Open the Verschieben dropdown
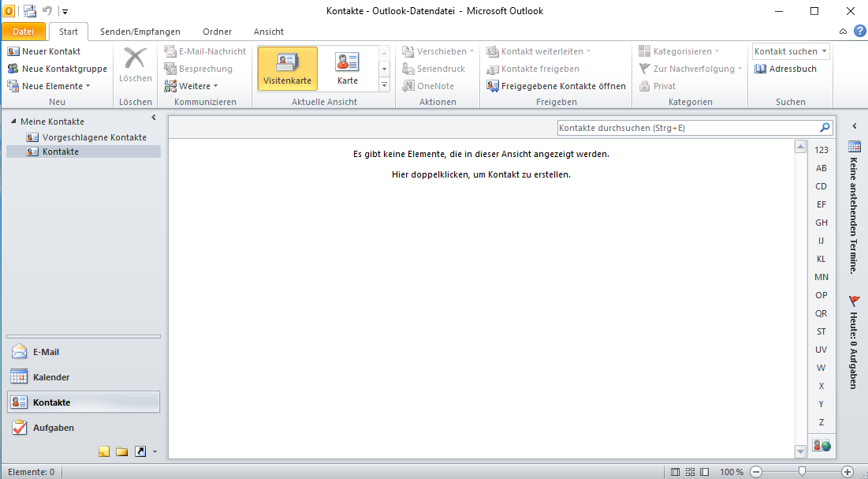868x479 pixels. (438, 51)
